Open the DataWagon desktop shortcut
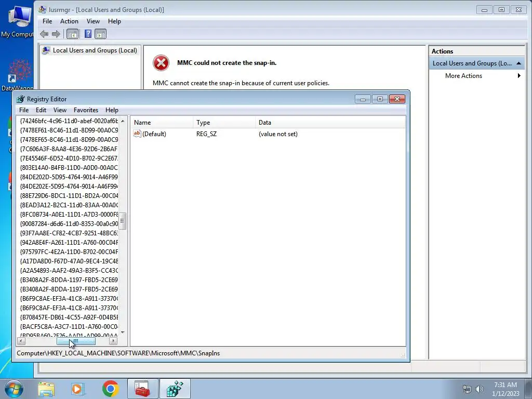This screenshot has height=399, width=532. point(18,75)
